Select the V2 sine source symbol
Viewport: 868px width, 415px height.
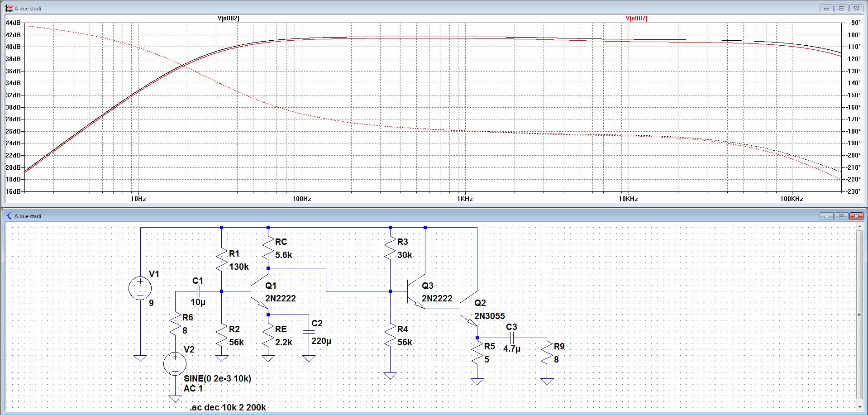[x=175, y=363]
